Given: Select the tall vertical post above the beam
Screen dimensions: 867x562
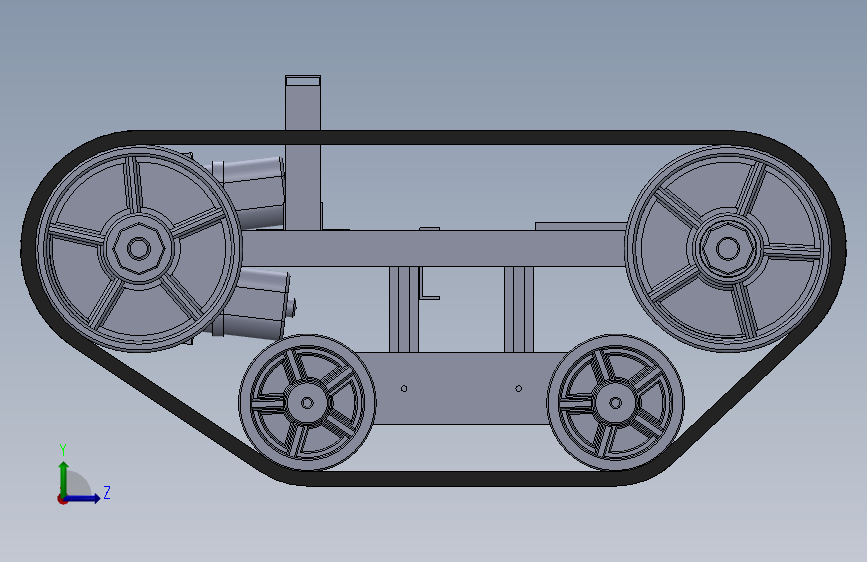Looking at the screenshot, I should 303,152.
